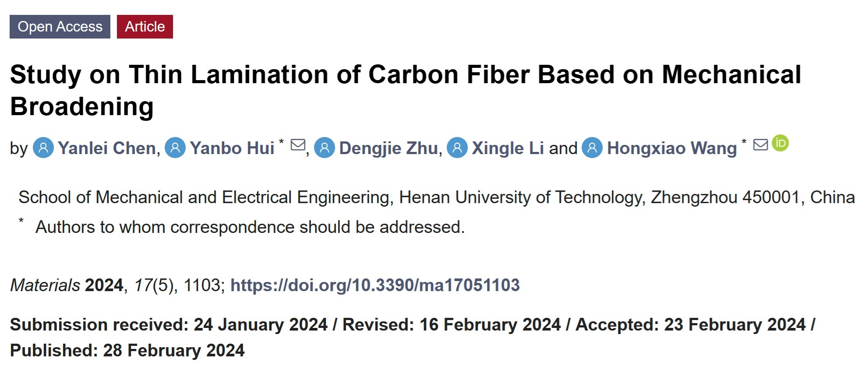Viewport: 868px width, 366px height.
Task: Select author name Xingle Li
Action: [508, 148]
